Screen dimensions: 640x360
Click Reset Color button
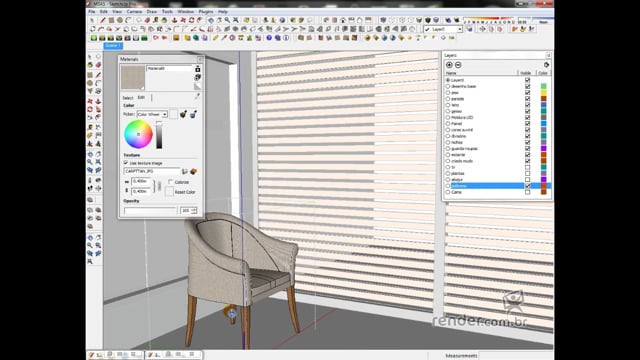169,192
